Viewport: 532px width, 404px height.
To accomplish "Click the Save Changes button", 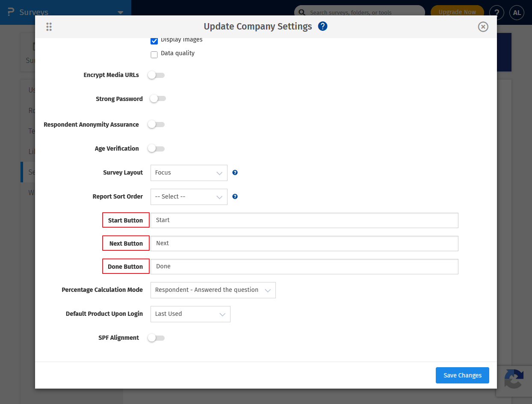I will point(462,375).
